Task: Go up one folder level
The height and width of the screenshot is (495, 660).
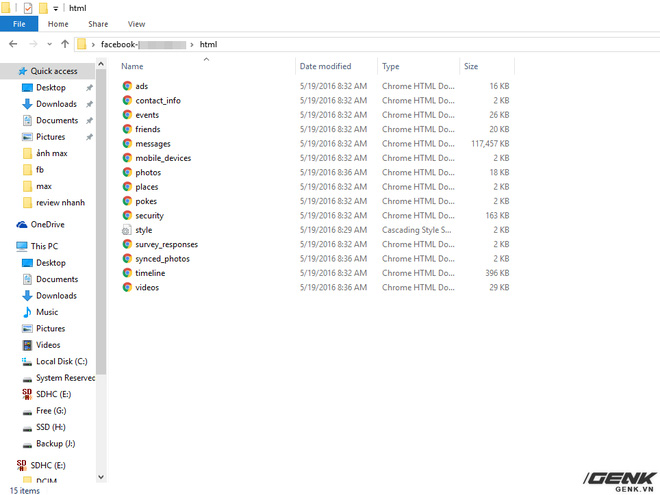Action: 65,44
